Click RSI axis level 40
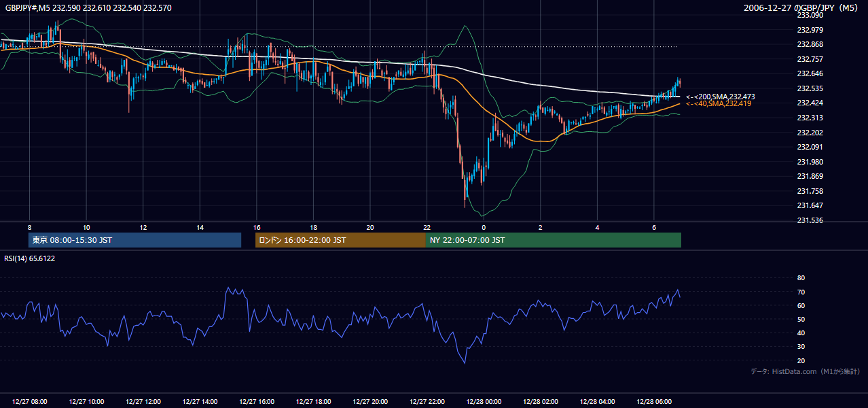The width and height of the screenshot is (868, 408). coord(801,333)
